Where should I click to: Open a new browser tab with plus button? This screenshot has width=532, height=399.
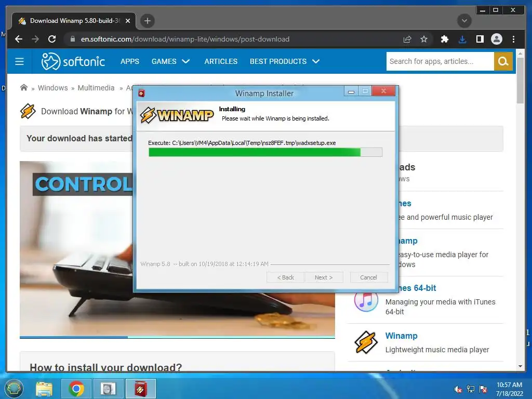pos(147,21)
